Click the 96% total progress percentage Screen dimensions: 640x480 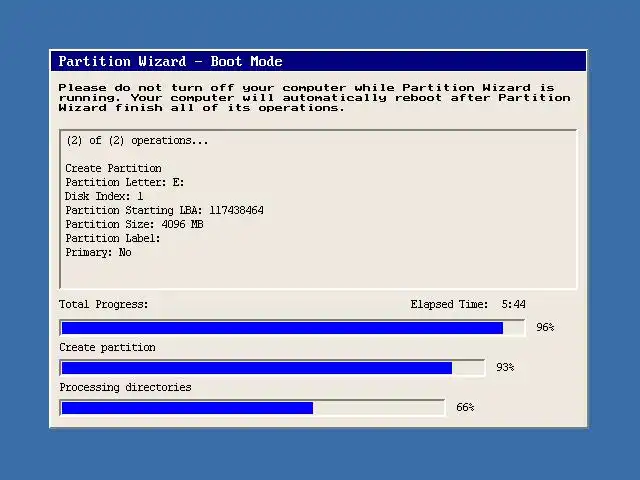(545, 327)
